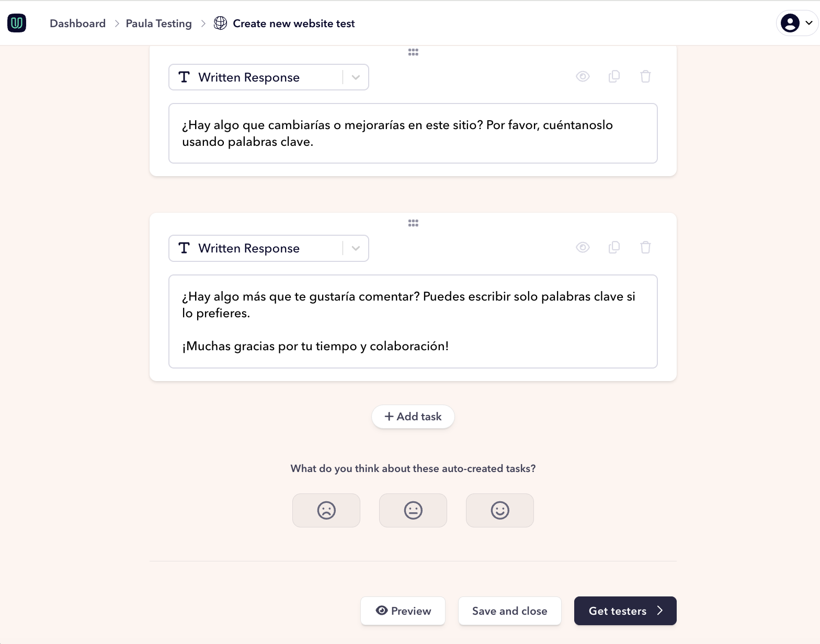Click the globe icon beside test title

[x=220, y=23]
